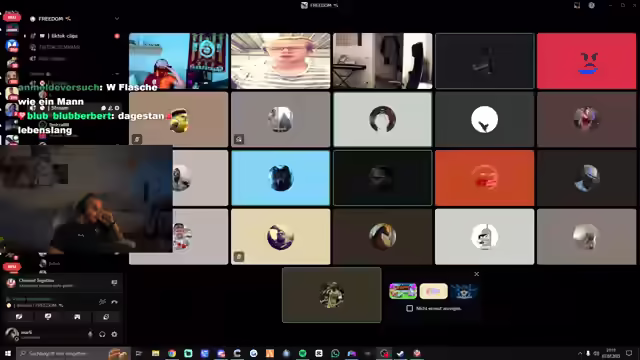Toggle noise suppression waveform icon
This screenshot has width=640, height=360.
click(102, 302)
